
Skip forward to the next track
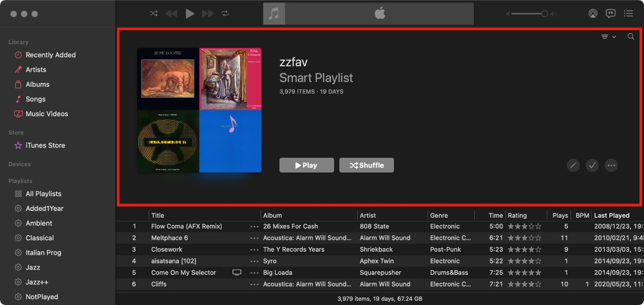208,14
